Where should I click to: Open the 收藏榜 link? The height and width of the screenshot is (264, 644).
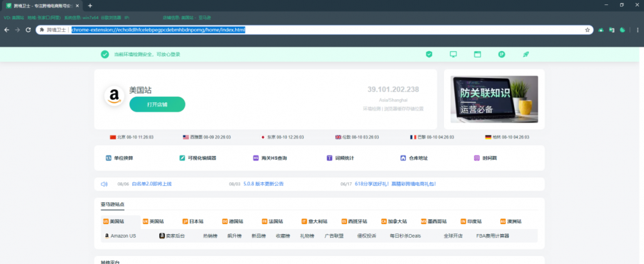tap(283, 236)
